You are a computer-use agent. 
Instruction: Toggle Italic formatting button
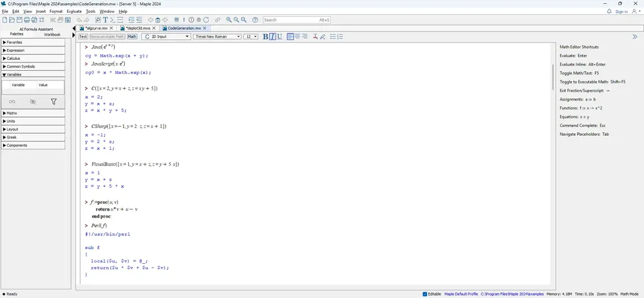[x=272, y=37]
